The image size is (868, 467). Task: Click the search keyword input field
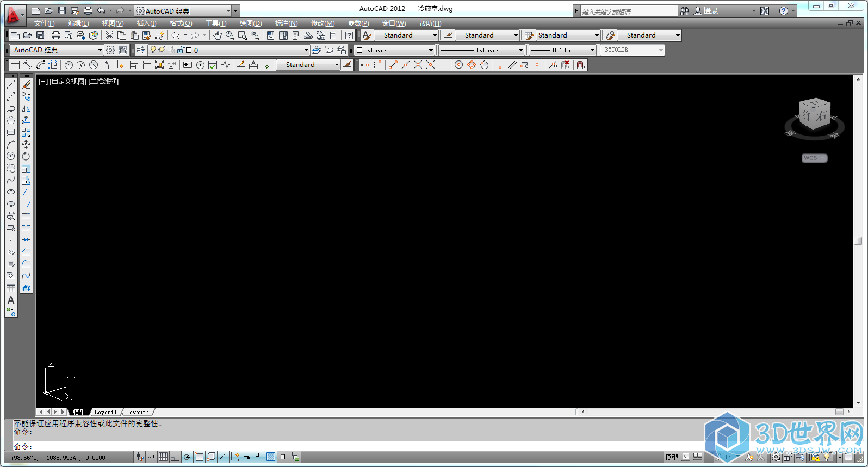[629, 11]
